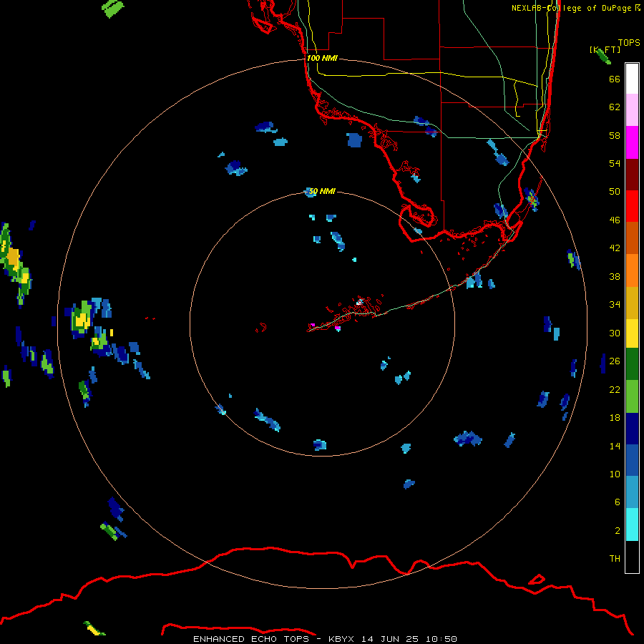Click the "14 JUN 25" date text
The height and width of the screenshot is (644, 644).
[390, 639]
